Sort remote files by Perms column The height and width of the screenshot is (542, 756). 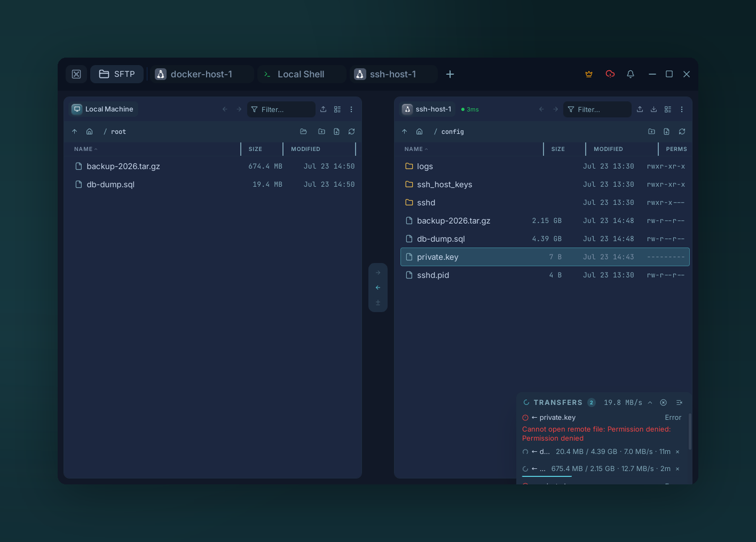pyautogui.click(x=676, y=149)
